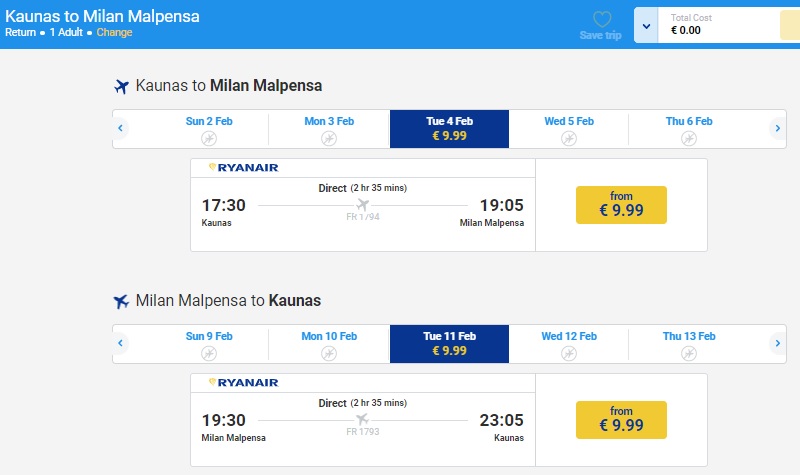Choose the Sun 9 Feb return tab

(x=209, y=344)
